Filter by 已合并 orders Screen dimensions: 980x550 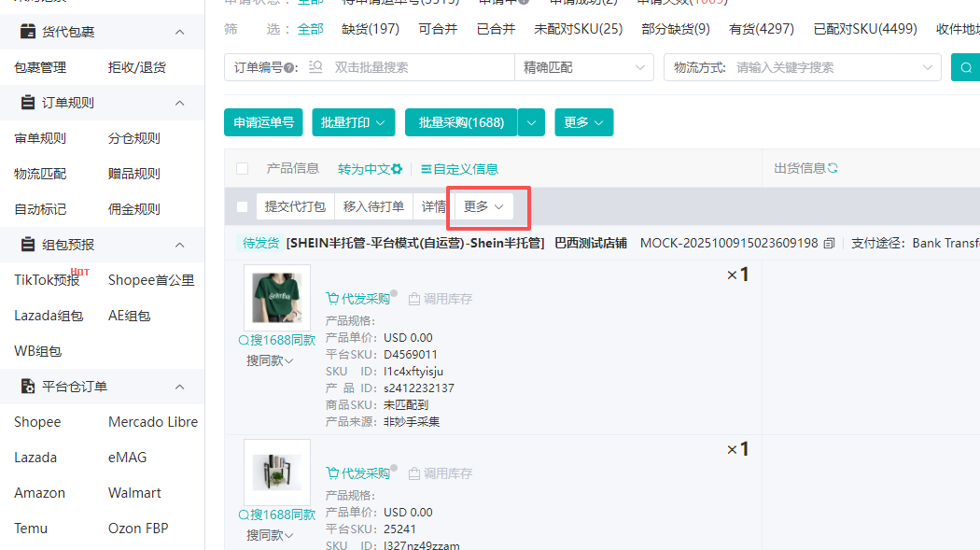click(x=497, y=29)
